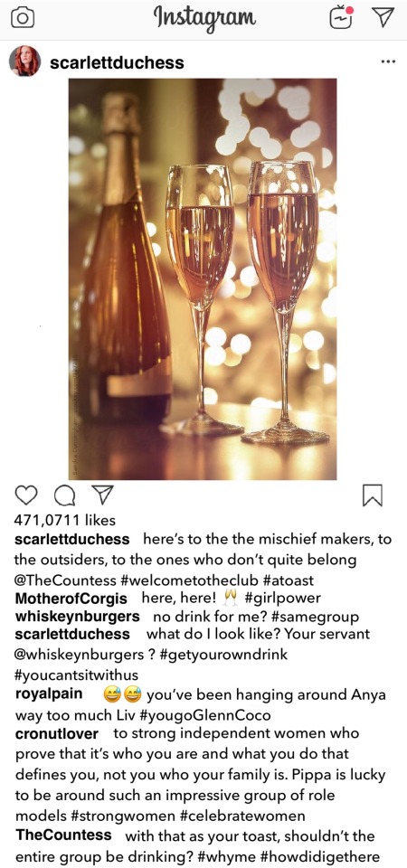Image resolution: width=407 pixels, height=868 pixels.
Task: Visit cronutlover commenter profile
Action: [x=56, y=733]
